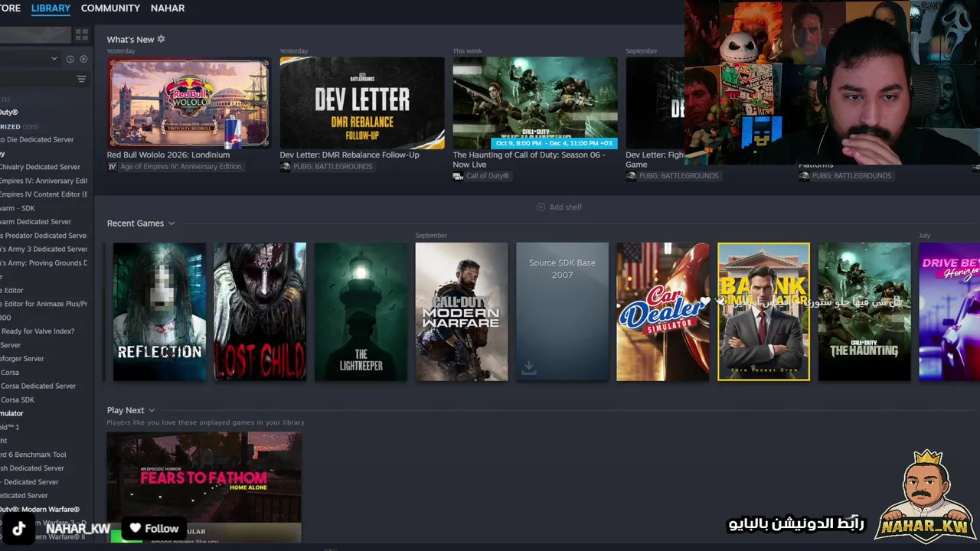The height and width of the screenshot is (551, 980).
Task: Select Drive Beyond Horizons cover
Action: [x=949, y=311]
